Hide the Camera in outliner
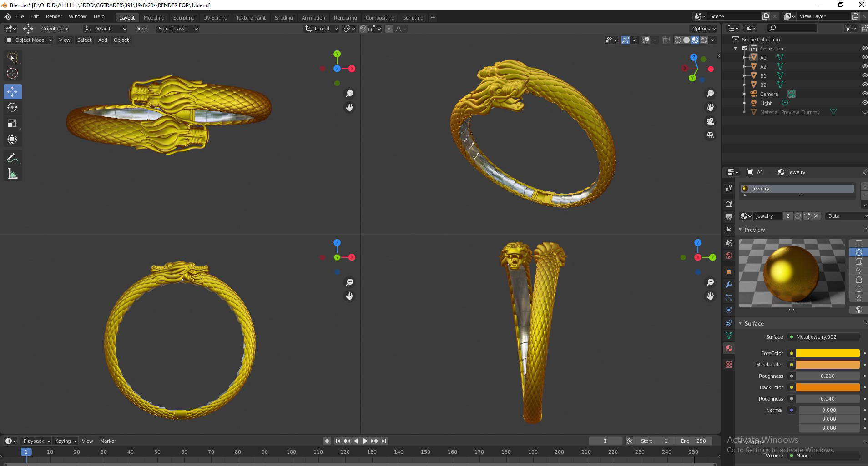Image resolution: width=868 pixels, height=466 pixels. coord(864,94)
